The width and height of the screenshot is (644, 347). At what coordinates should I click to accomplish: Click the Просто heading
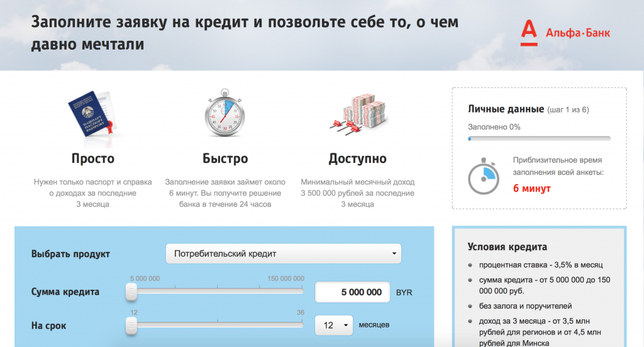click(x=93, y=158)
